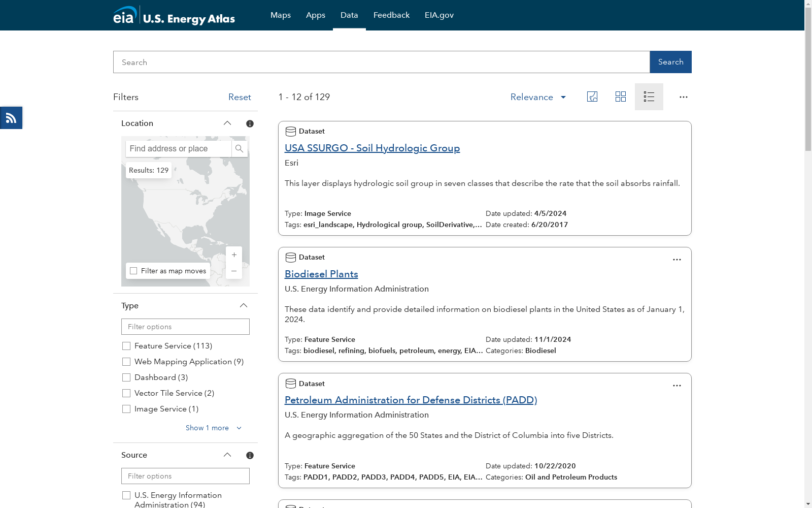This screenshot has height=508, width=812.
Task: Click 'Categories: Biodiesel' text
Action: [521, 351]
